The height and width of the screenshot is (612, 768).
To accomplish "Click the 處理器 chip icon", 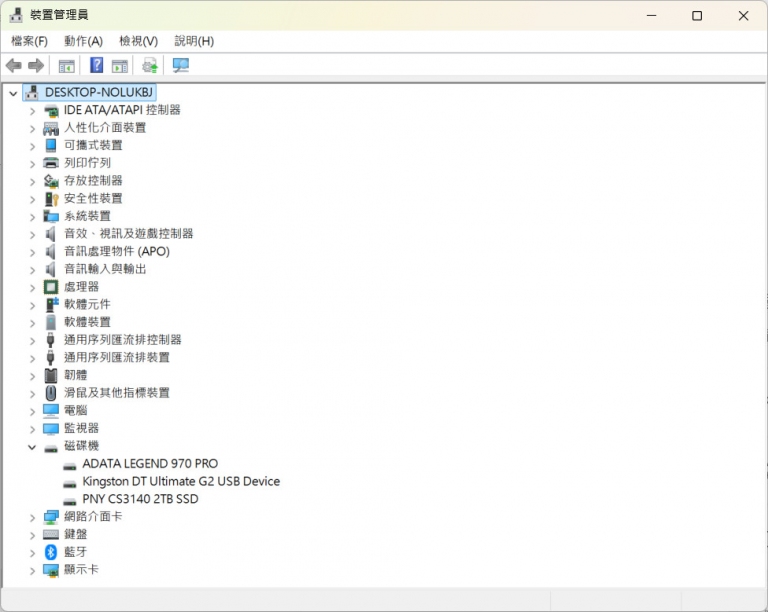I will coord(51,287).
